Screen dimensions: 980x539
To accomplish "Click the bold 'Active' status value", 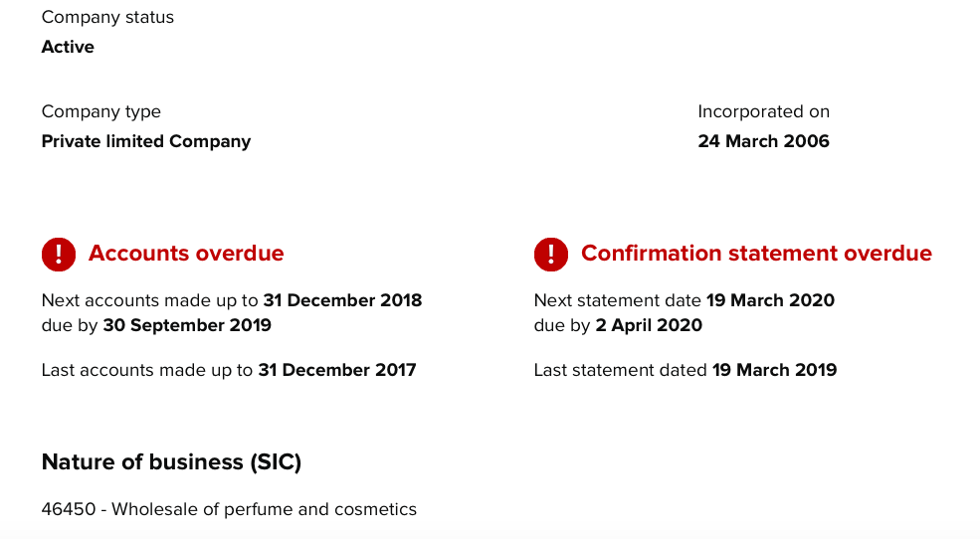I will pos(68,47).
